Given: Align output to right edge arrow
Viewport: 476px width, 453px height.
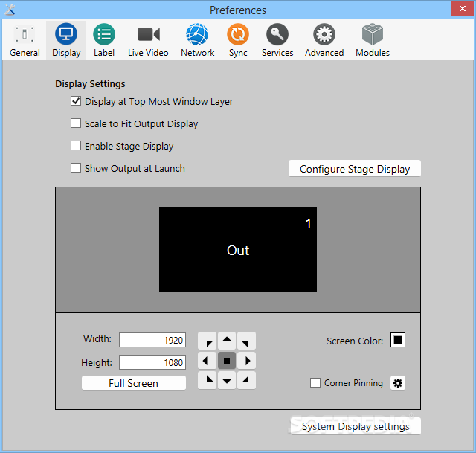Looking at the screenshot, I should pyautogui.click(x=246, y=361).
